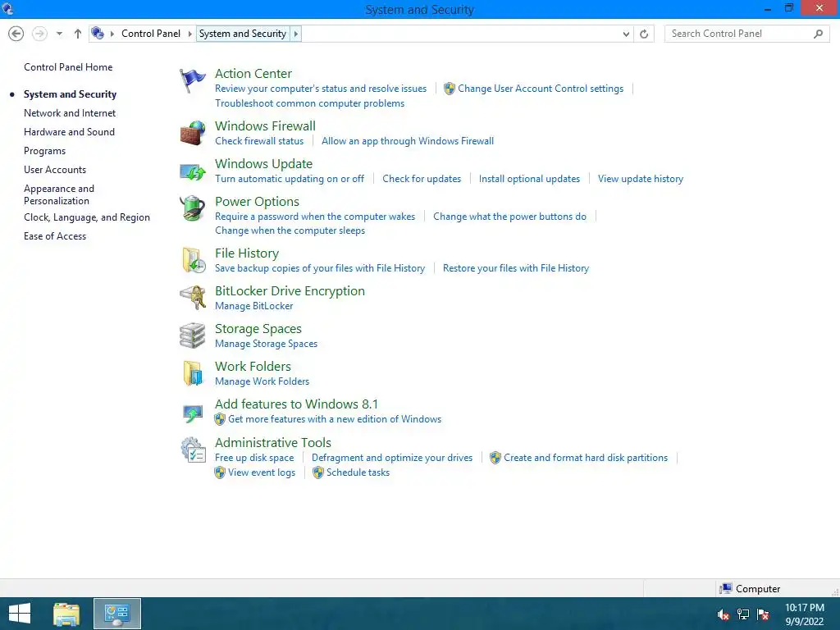This screenshot has width=840, height=630.
Task: Click Manage BitLocker
Action: (254, 306)
